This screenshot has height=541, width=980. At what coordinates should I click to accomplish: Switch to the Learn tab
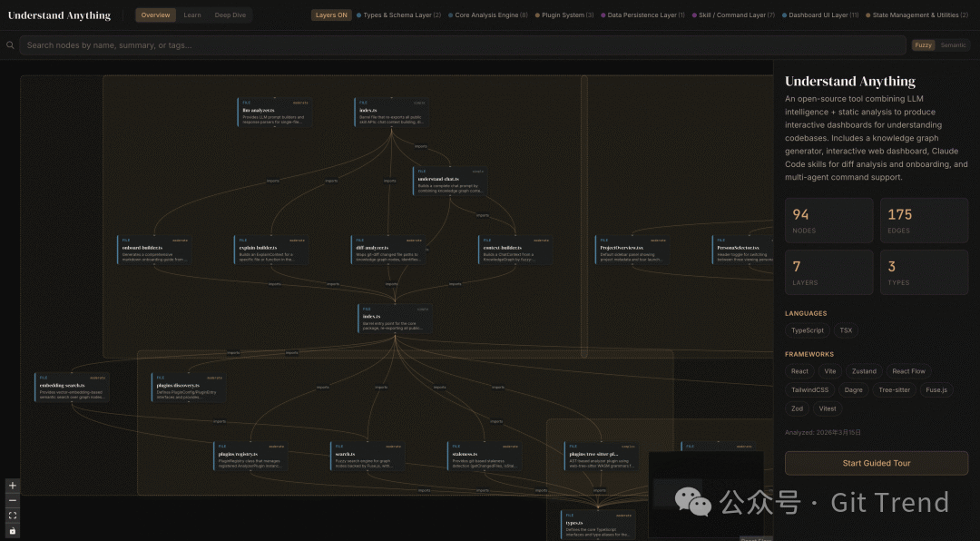coord(192,15)
